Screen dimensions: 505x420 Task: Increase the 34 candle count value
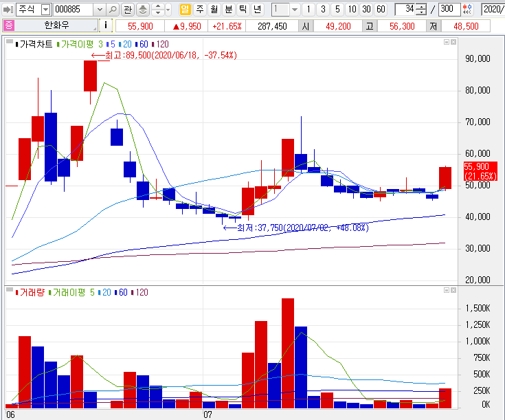point(421,6)
